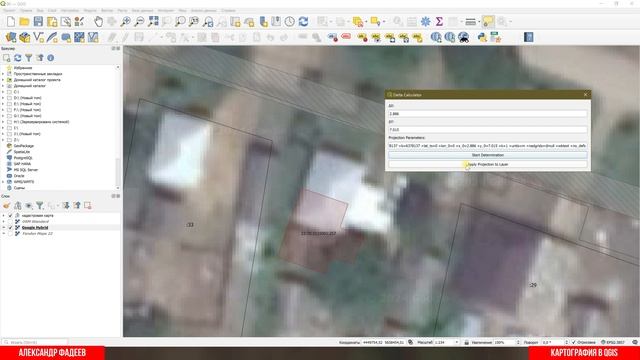Open the Layer Styling brush icon

[x=7, y=205]
